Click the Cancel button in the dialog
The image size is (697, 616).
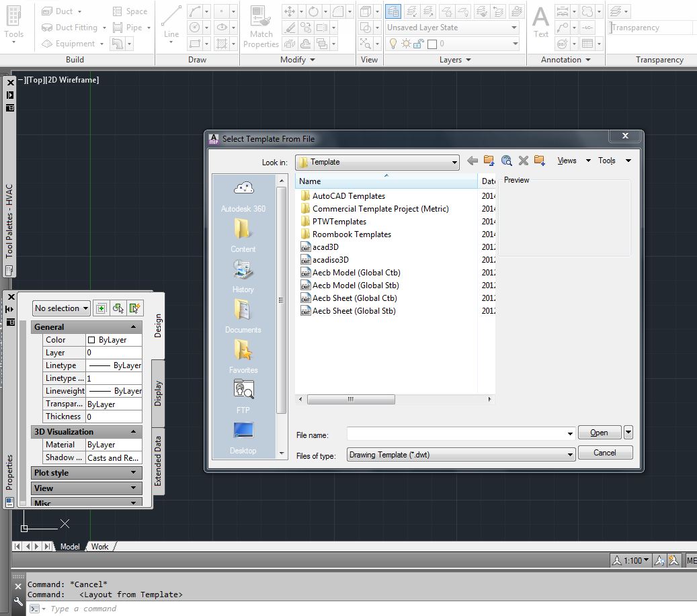point(605,453)
